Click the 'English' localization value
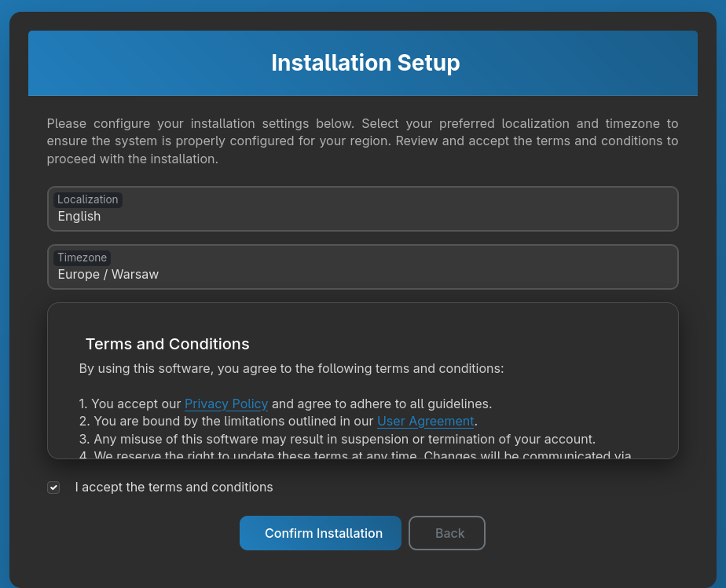This screenshot has width=726, height=588. (79, 217)
